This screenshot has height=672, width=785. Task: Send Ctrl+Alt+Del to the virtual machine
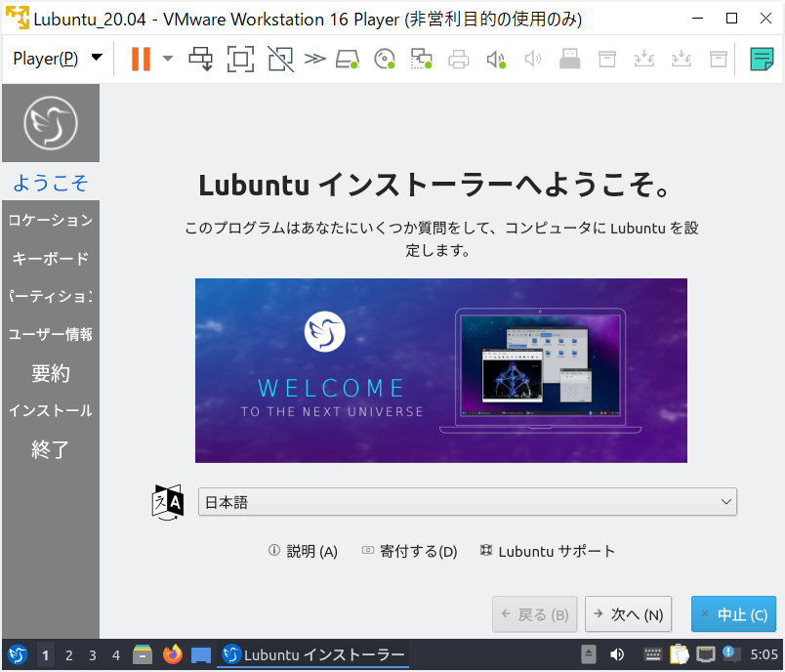201,59
